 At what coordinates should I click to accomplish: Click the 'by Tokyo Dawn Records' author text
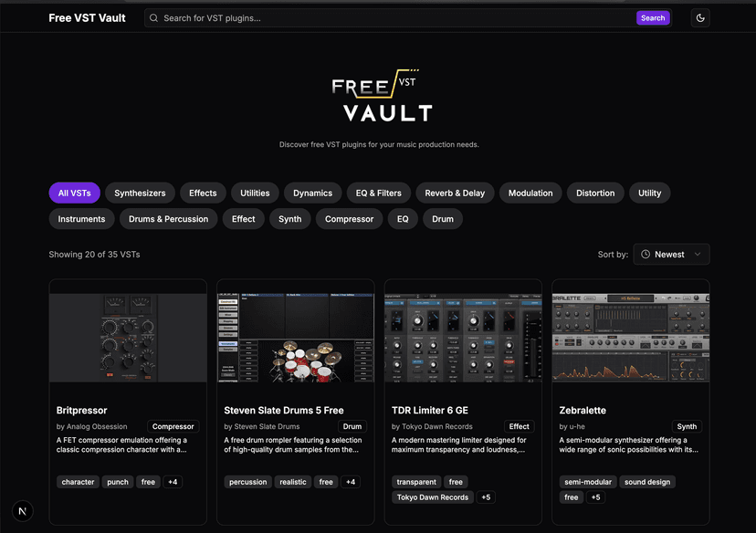tap(432, 426)
